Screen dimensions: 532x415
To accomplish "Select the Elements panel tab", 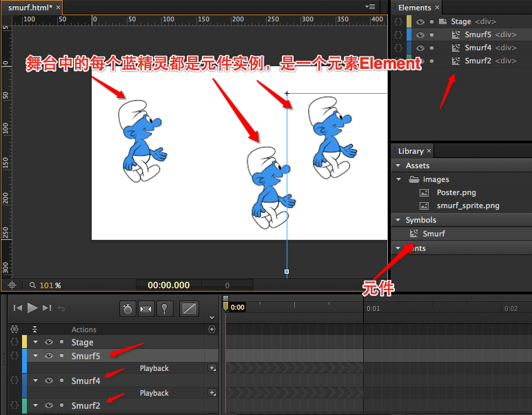I will (x=415, y=8).
